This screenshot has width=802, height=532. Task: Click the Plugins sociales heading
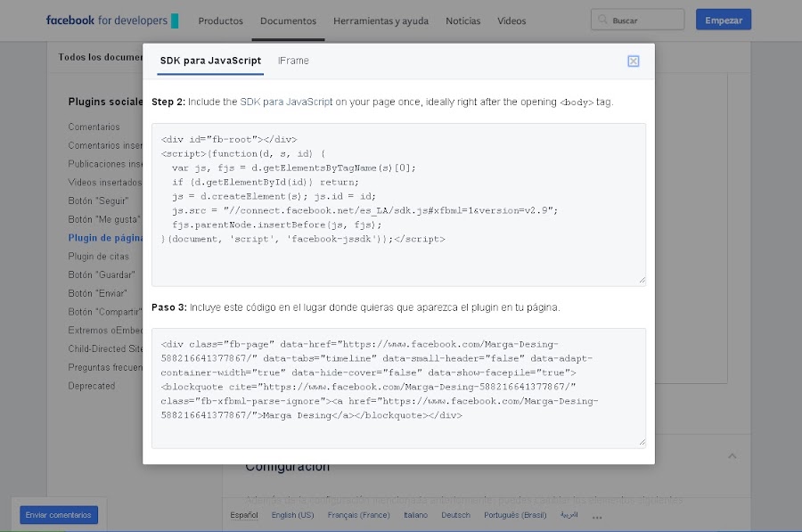[105, 102]
